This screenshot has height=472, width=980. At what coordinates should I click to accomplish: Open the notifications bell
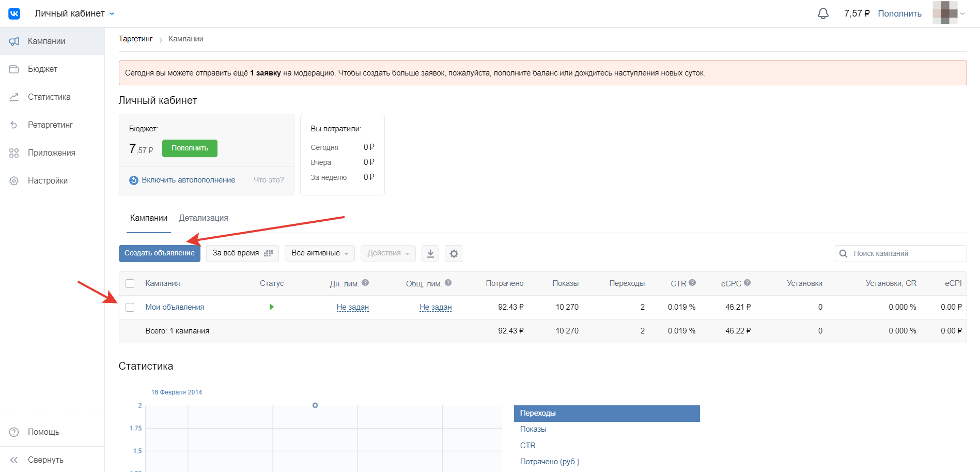(823, 14)
